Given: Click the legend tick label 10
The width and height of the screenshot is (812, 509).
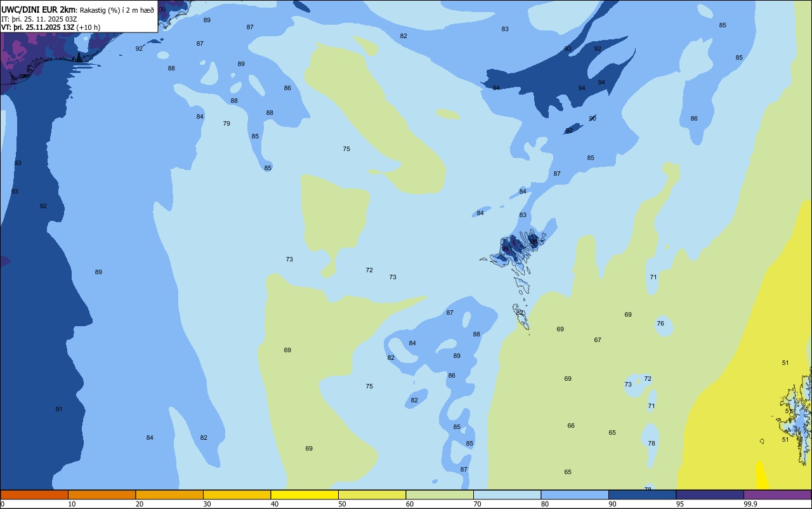Looking at the screenshot, I should pos(72,504).
